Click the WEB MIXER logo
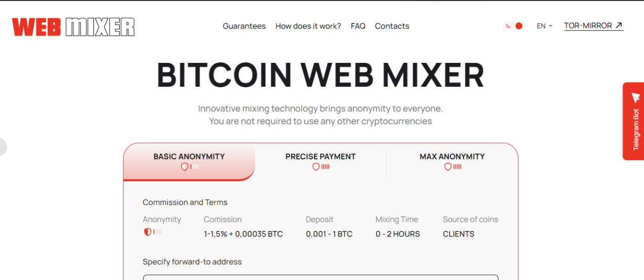 pos(74,27)
